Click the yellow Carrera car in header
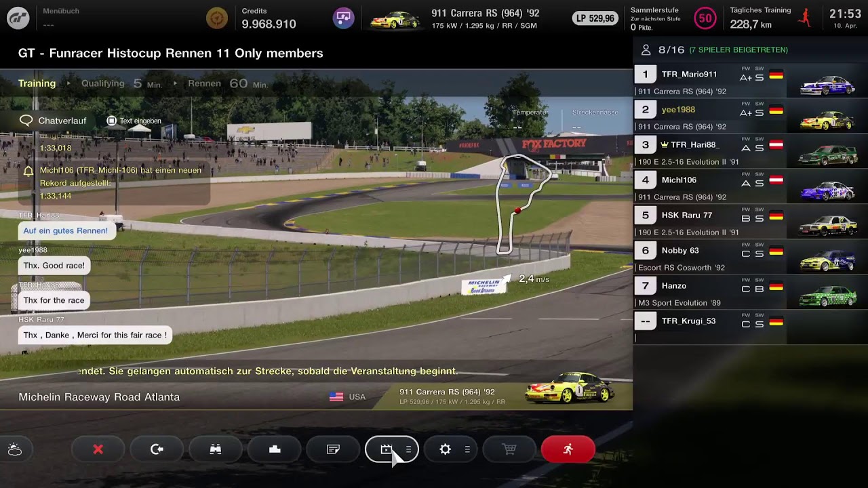Image resolution: width=868 pixels, height=488 pixels. point(395,20)
